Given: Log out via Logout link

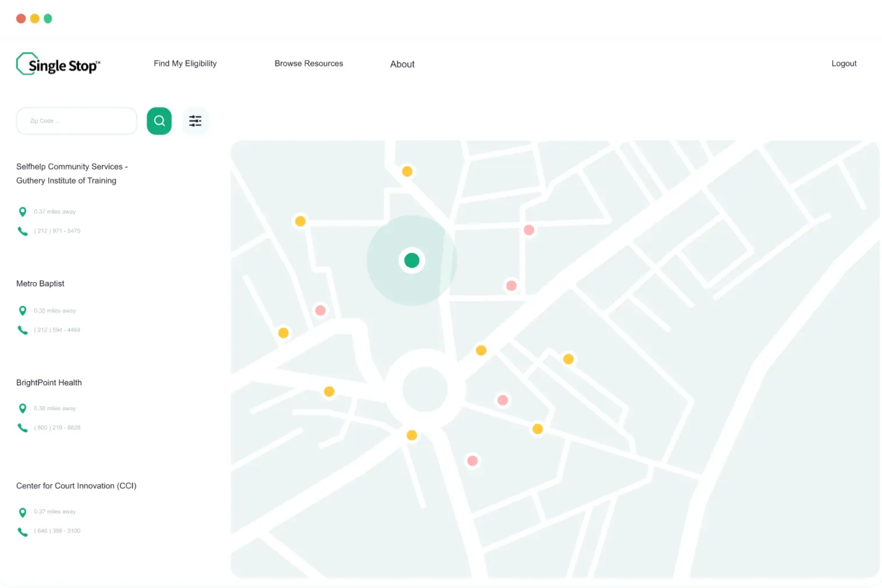Looking at the screenshot, I should coord(844,63).
